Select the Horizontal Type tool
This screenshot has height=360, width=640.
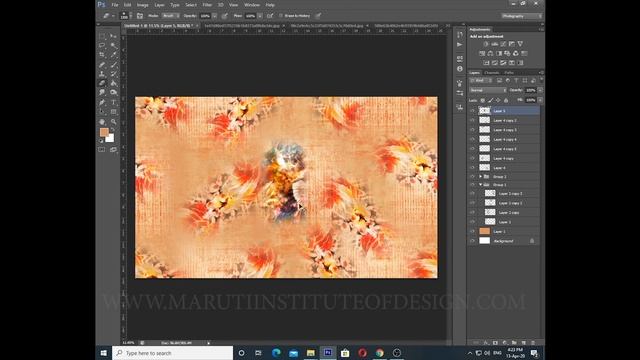click(113, 102)
